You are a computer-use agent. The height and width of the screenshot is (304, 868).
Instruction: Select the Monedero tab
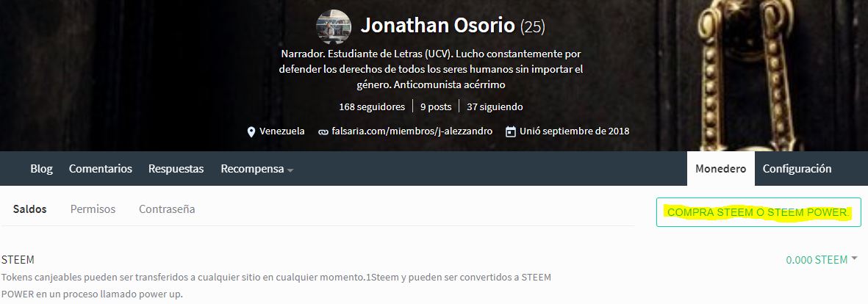[x=721, y=169]
